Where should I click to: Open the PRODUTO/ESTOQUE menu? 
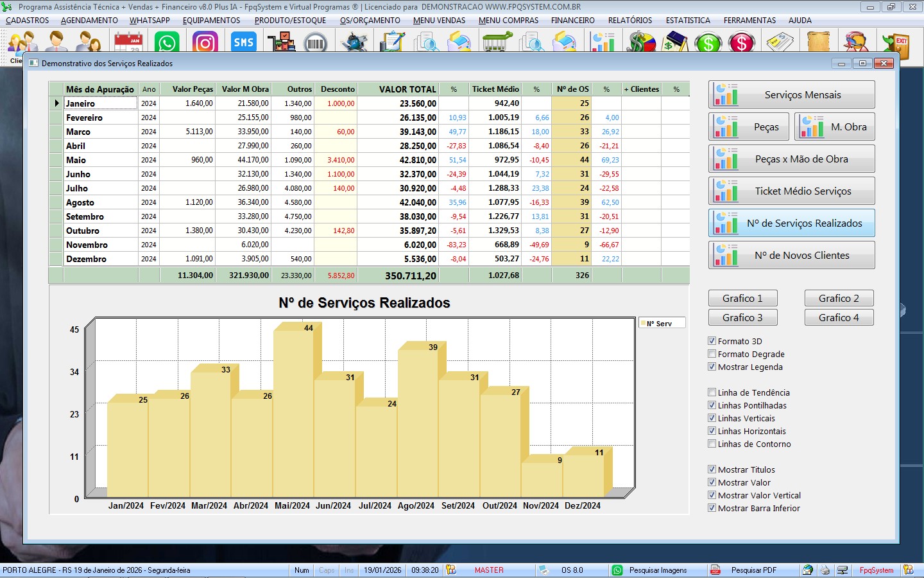(290, 21)
